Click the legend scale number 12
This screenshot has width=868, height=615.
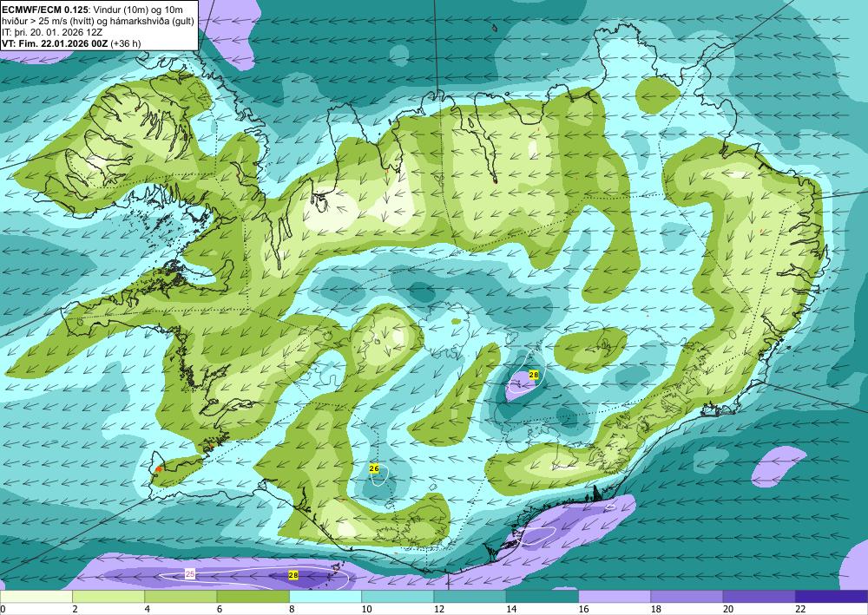point(439,609)
